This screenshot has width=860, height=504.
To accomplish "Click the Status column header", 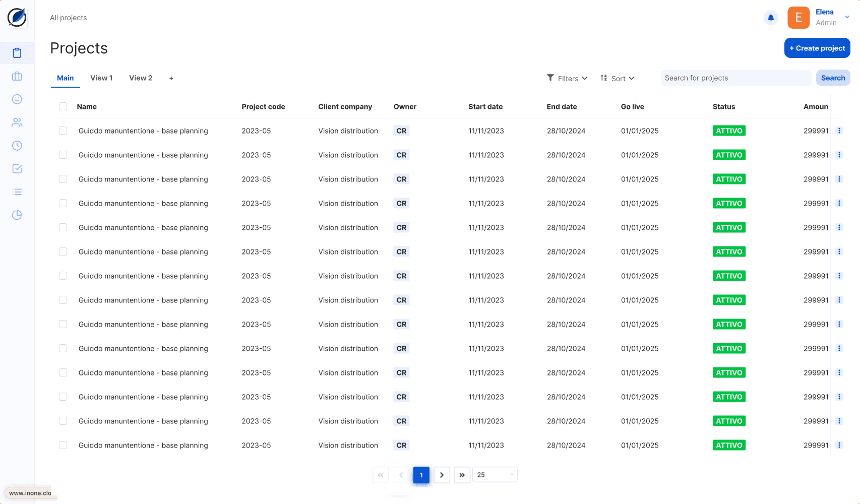I will coord(724,106).
